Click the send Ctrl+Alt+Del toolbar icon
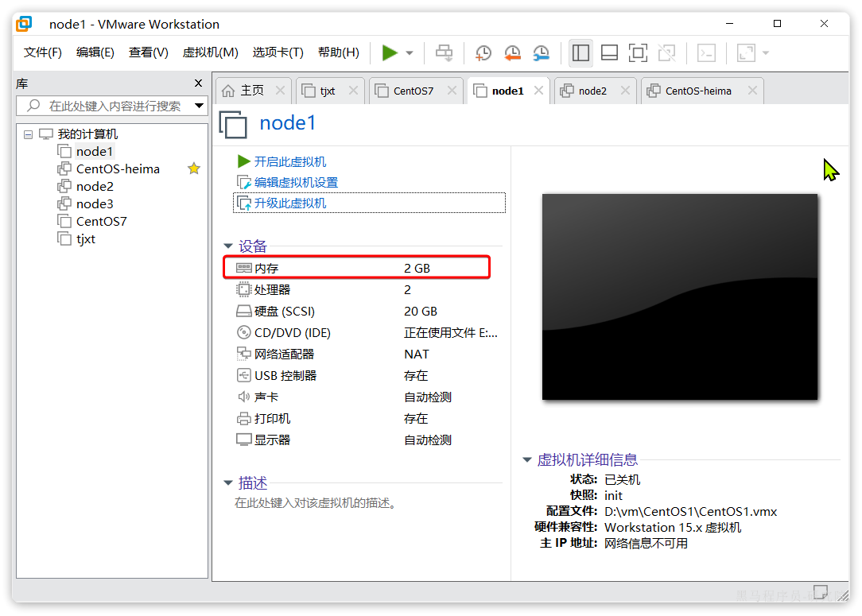 (445, 52)
